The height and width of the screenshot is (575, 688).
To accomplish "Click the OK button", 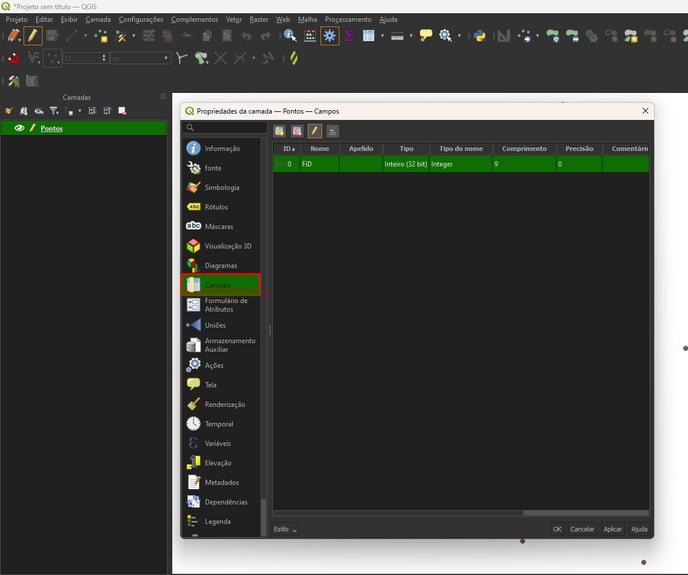I will [557, 529].
